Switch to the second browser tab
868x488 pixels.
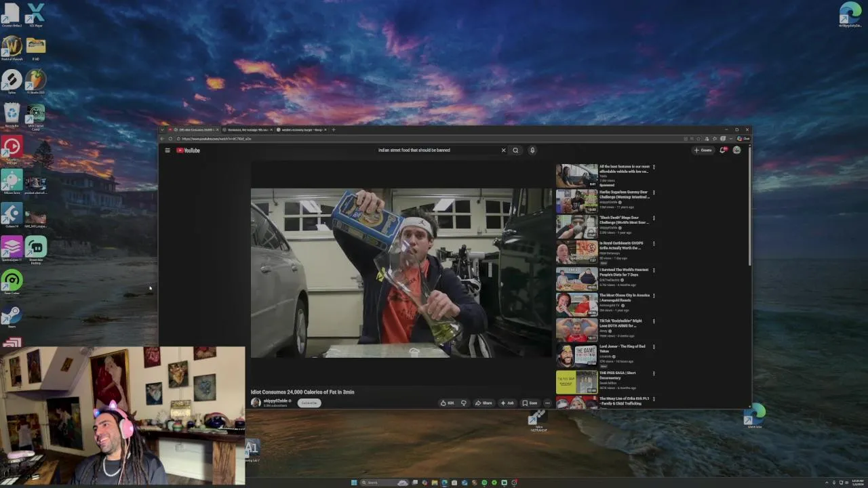(x=247, y=129)
